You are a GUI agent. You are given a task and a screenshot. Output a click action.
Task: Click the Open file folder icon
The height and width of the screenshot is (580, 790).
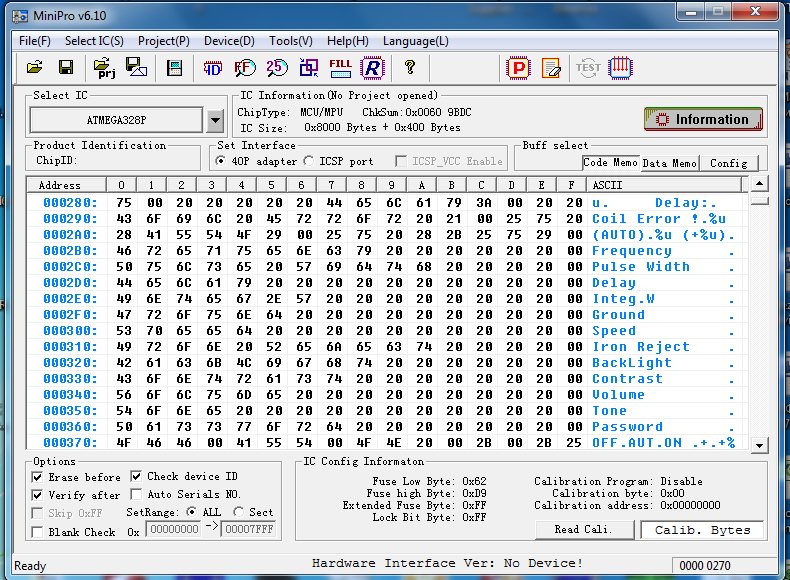click(x=34, y=67)
